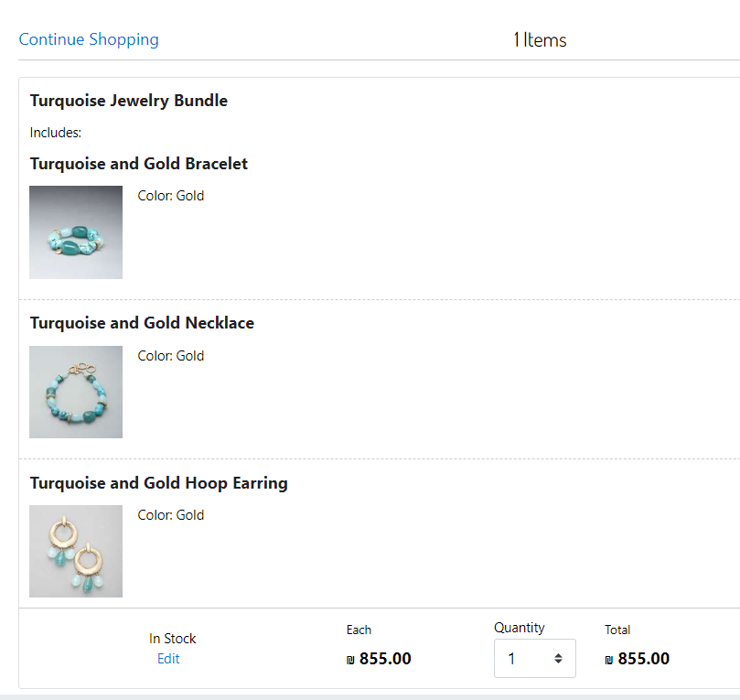Click the In Stock status text
Screen dimensions: 740x700
point(172,638)
